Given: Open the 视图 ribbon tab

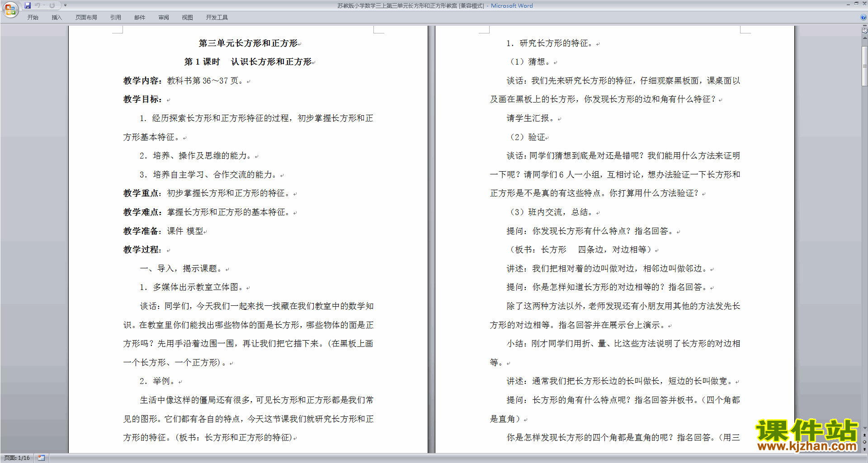Looking at the screenshot, I should pos(187,17).
